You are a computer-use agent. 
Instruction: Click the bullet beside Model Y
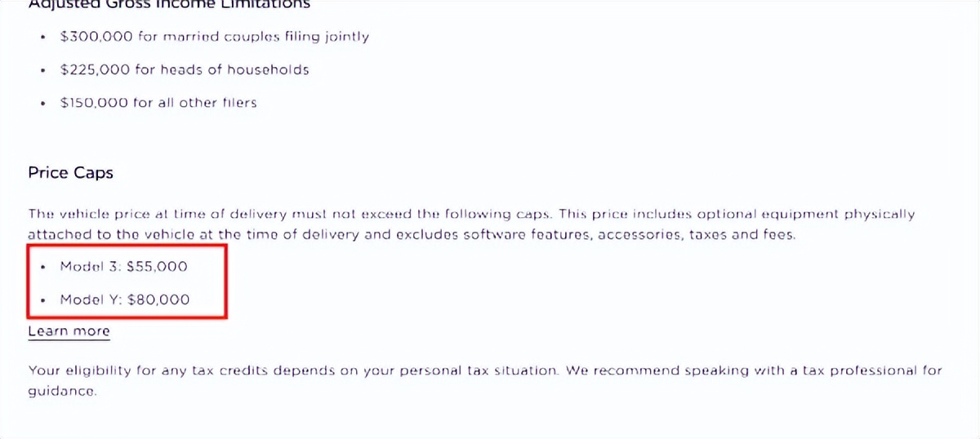[42, 300]
